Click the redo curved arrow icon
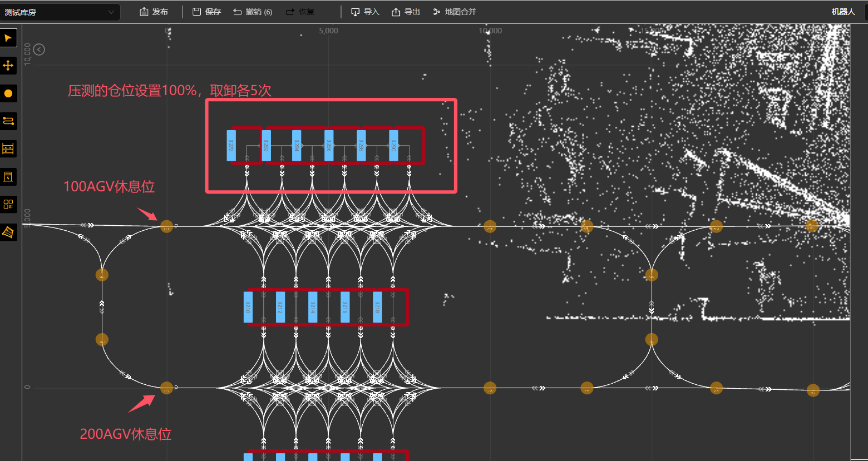This screenshot has height=461, width=868. [290, 12]
